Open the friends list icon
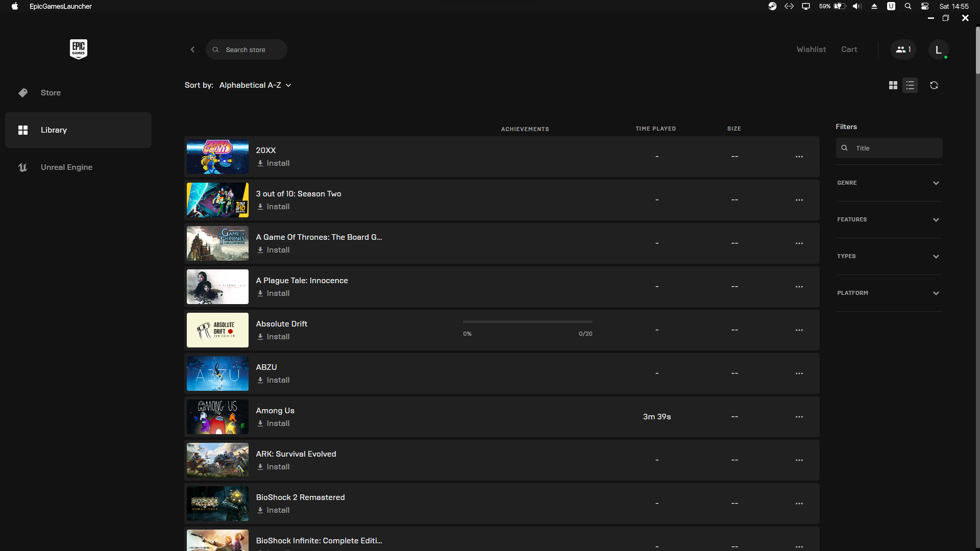 tap(903, 49)
